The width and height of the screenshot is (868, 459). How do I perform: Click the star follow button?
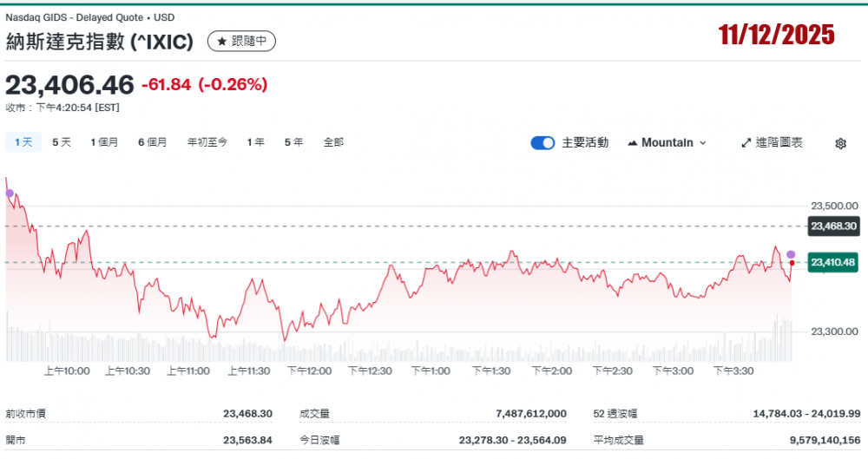pyautogui.click(x=241, y=41)
